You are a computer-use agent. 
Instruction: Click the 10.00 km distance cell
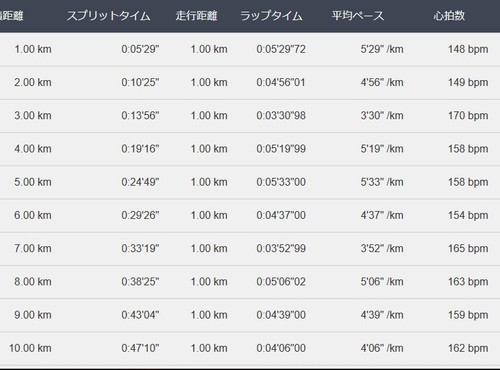click(x=30, y=348)
